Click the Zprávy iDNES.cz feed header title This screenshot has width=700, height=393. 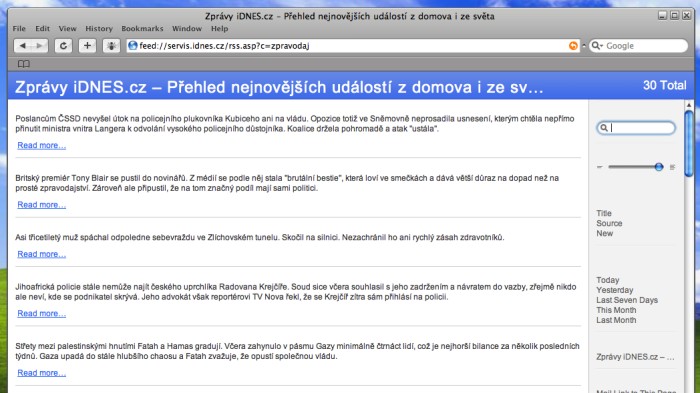(x=279, y=87)
